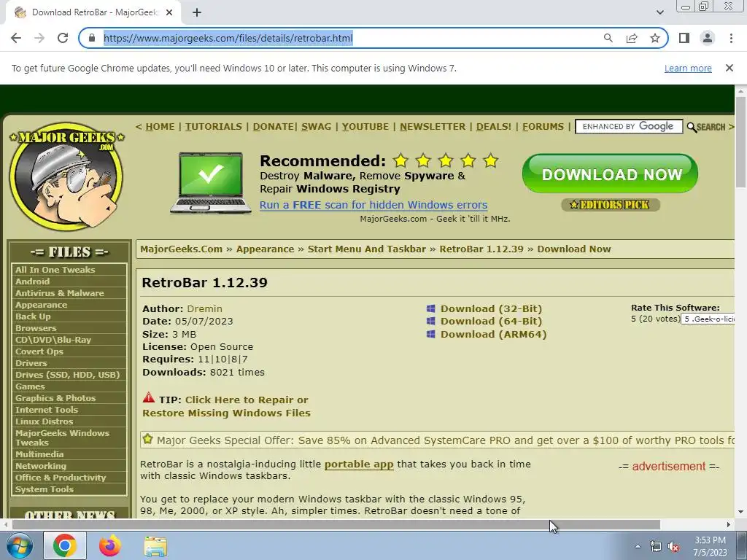Click the browser Back arrow
The image size is (747, 560).
pyautogui.click(x=16, y=38)
